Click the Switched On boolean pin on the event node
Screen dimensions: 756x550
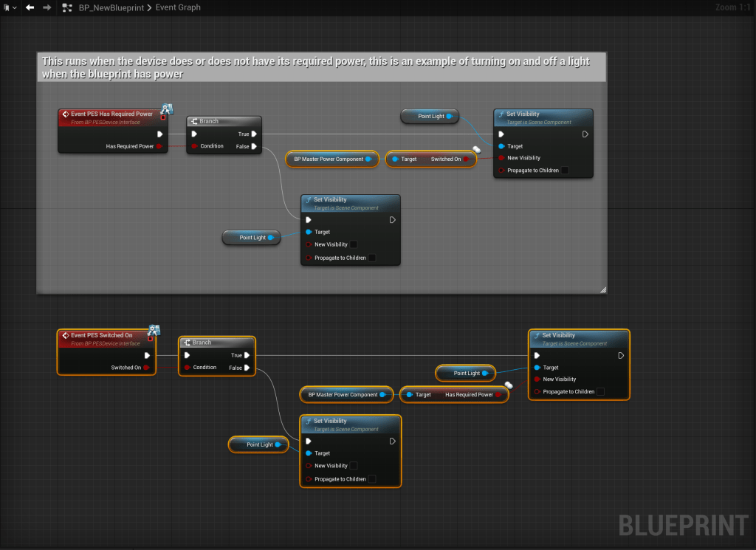click(147, 368)
